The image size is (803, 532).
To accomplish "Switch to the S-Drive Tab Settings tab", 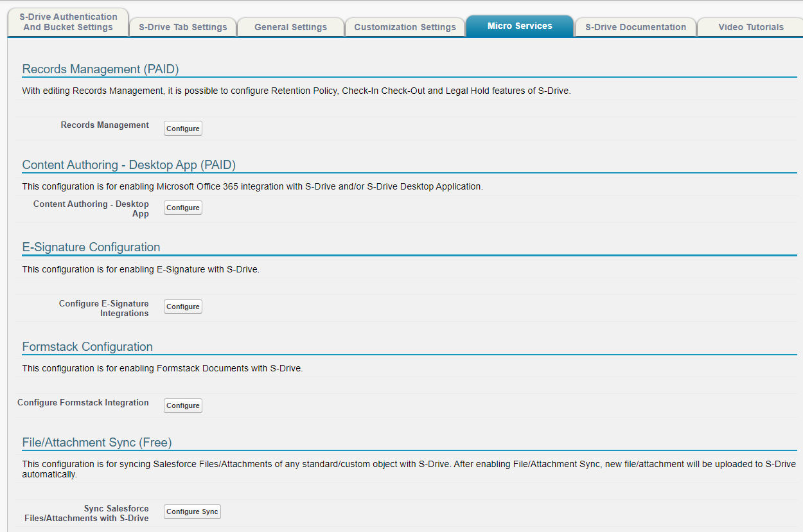I will click(183, 27).
